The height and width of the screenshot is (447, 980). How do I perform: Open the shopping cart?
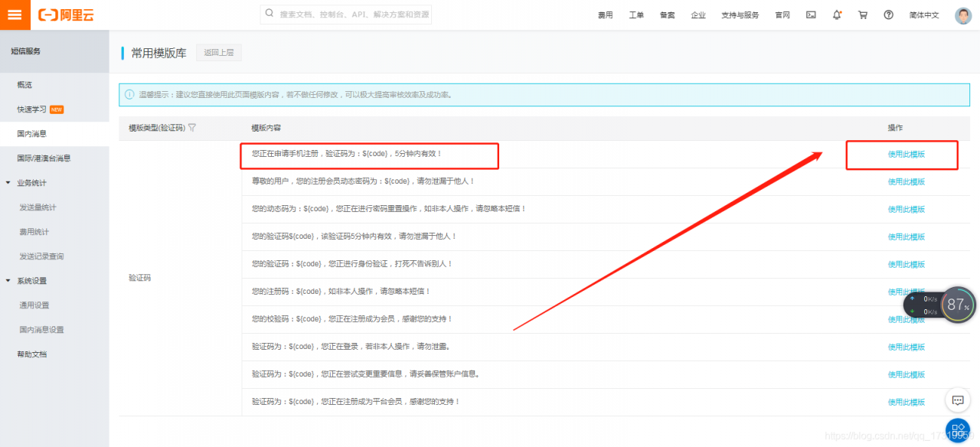pos(863,15)
